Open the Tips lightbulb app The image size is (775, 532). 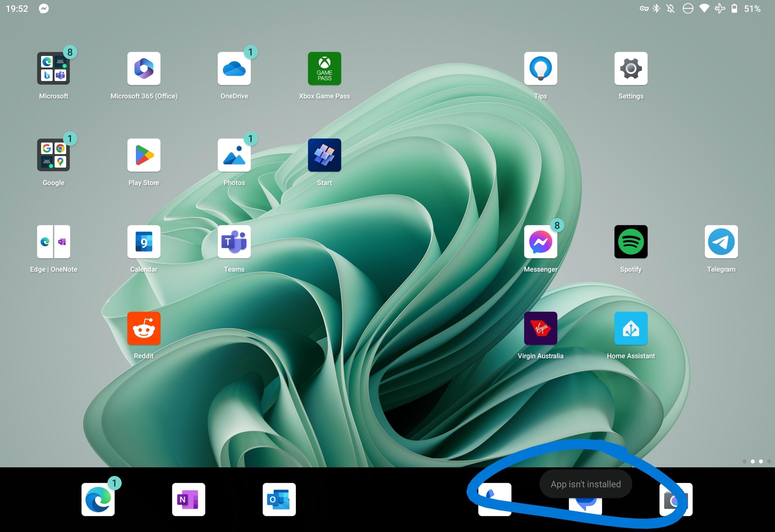541,68
